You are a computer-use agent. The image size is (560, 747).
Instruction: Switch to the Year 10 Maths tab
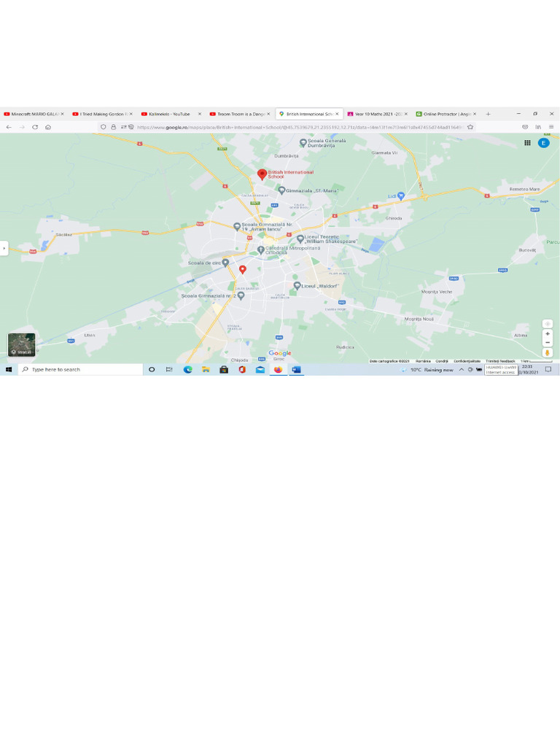point(378,114)
